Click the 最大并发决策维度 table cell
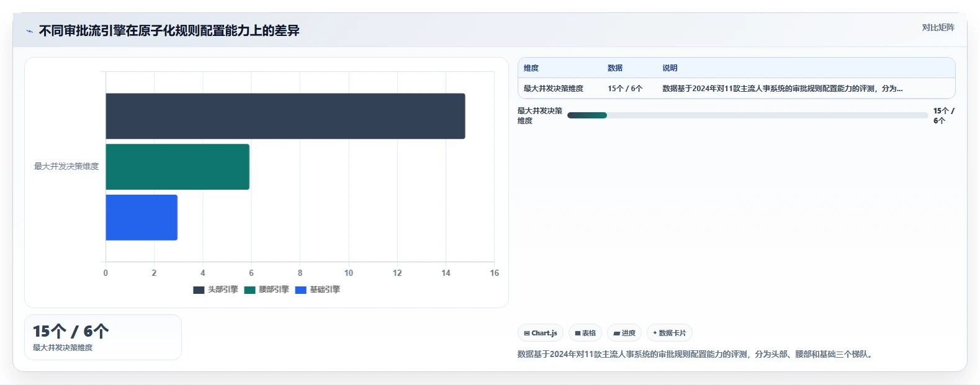The height and width of the screenshot is (385, 980). pos(554,89)
